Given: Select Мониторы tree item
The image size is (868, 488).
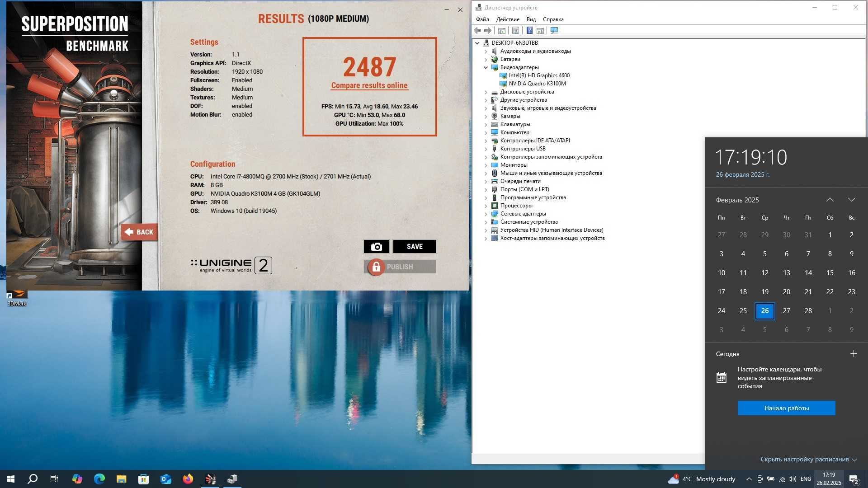Looking at the screenshot, I should [514, 165].
